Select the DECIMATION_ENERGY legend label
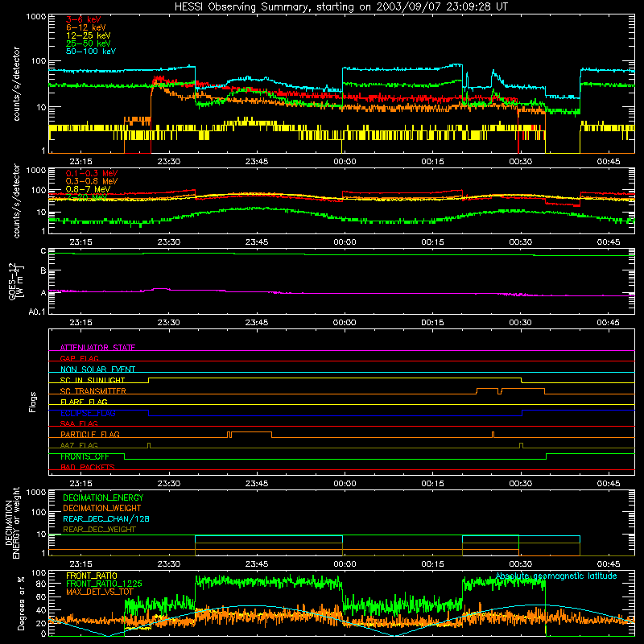This screenshot has width=644, height=644. [x=103, y=497]
